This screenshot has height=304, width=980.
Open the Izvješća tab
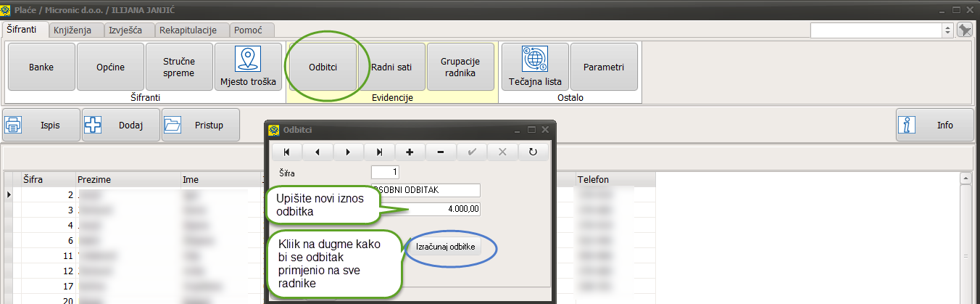pyautogui.click(x=130, y=30)
